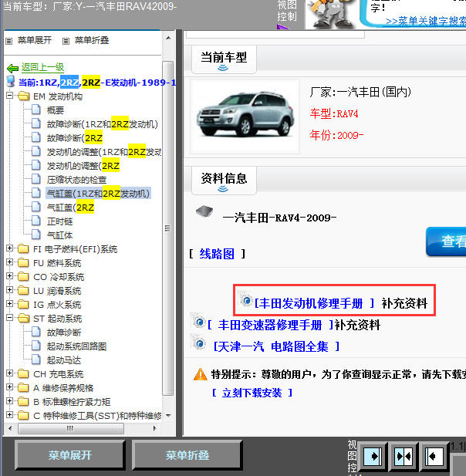Open 天津一汽 电路图全集 link
Viewport: 466px width, 476px height.
pyautogui.click(x=276, y=346)
